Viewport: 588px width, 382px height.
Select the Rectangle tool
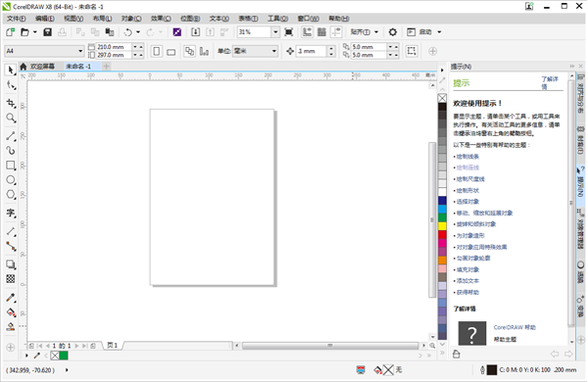(11, 166)
